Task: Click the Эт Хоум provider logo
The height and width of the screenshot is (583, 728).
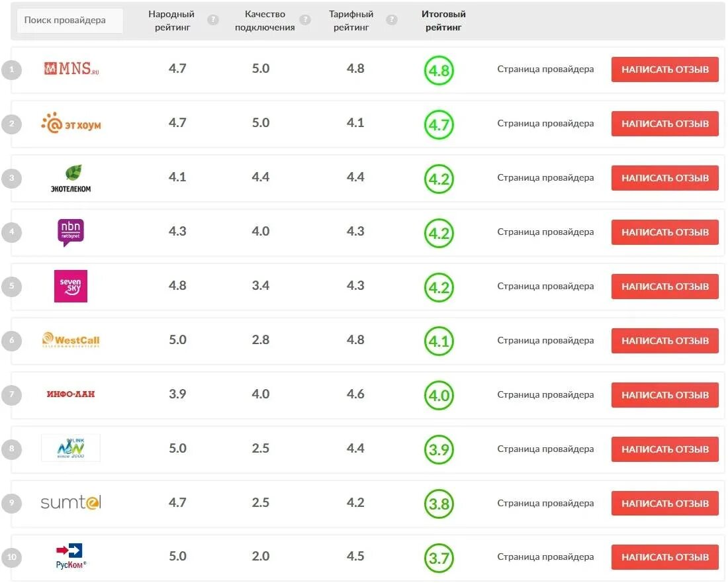Action: tap(71, 124)
